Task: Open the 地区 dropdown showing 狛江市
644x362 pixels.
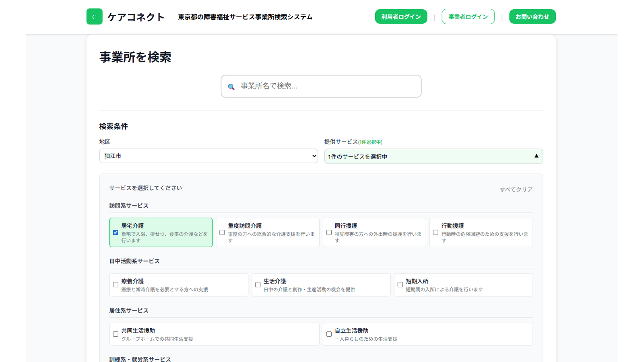Action: (x=208, y=156)
